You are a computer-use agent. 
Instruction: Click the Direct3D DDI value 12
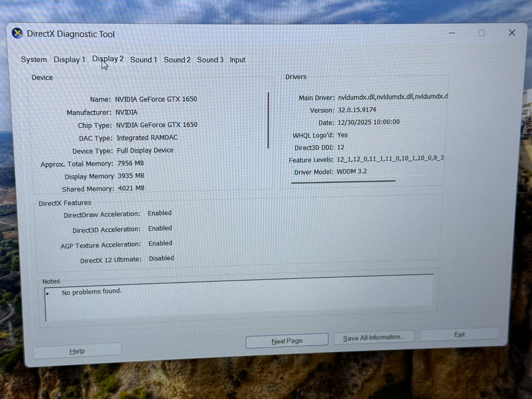click(x=340, y=147)
